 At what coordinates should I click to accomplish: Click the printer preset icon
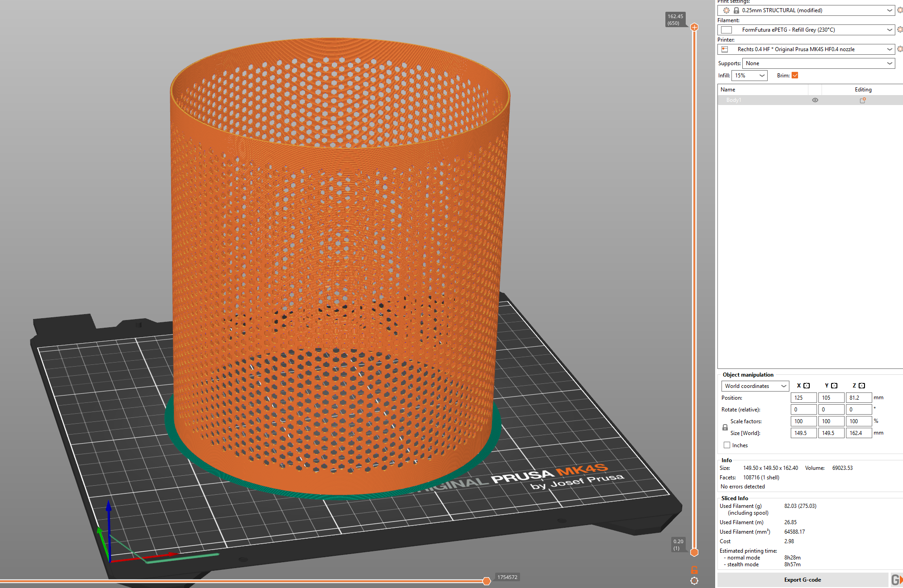coord(725,49)
